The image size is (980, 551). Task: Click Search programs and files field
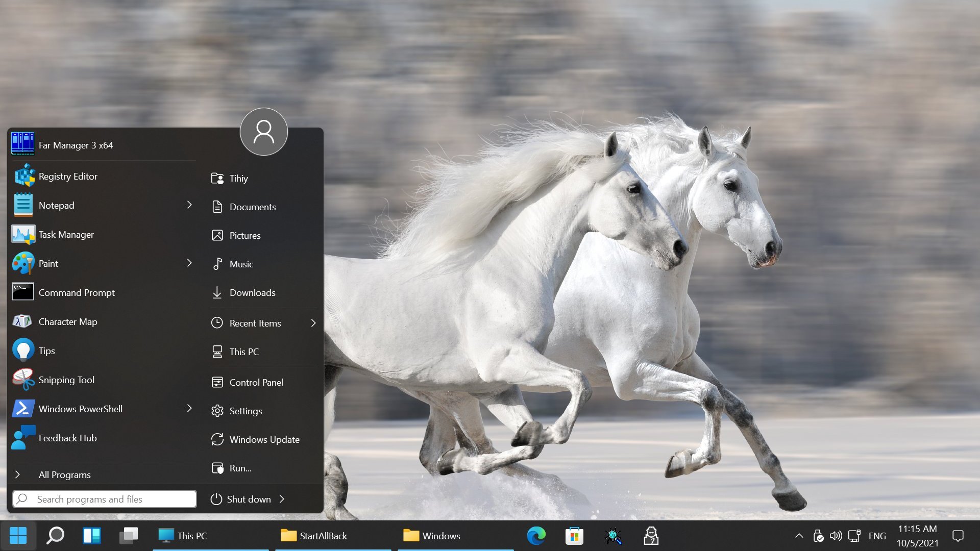(x=103, y=498)
